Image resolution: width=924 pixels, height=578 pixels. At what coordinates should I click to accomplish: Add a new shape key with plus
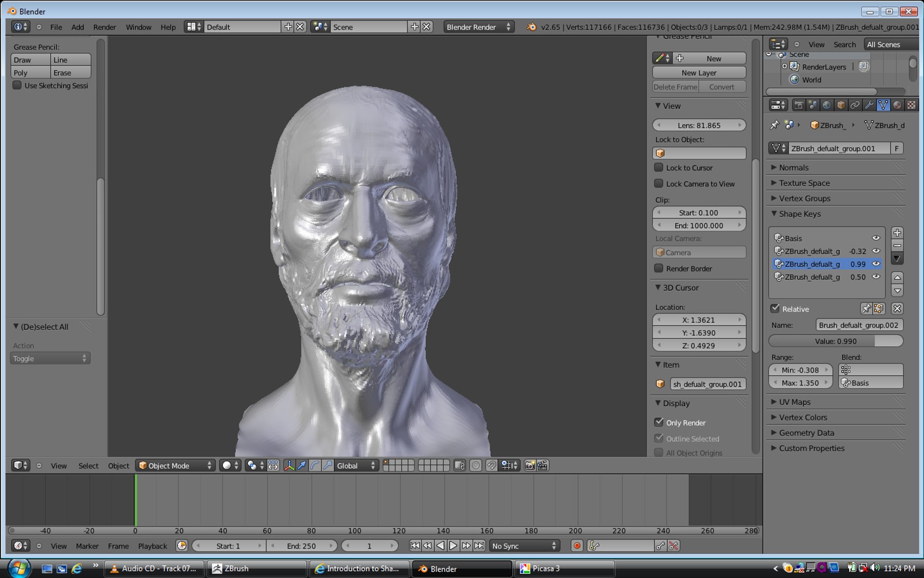[x=897, y=233]
